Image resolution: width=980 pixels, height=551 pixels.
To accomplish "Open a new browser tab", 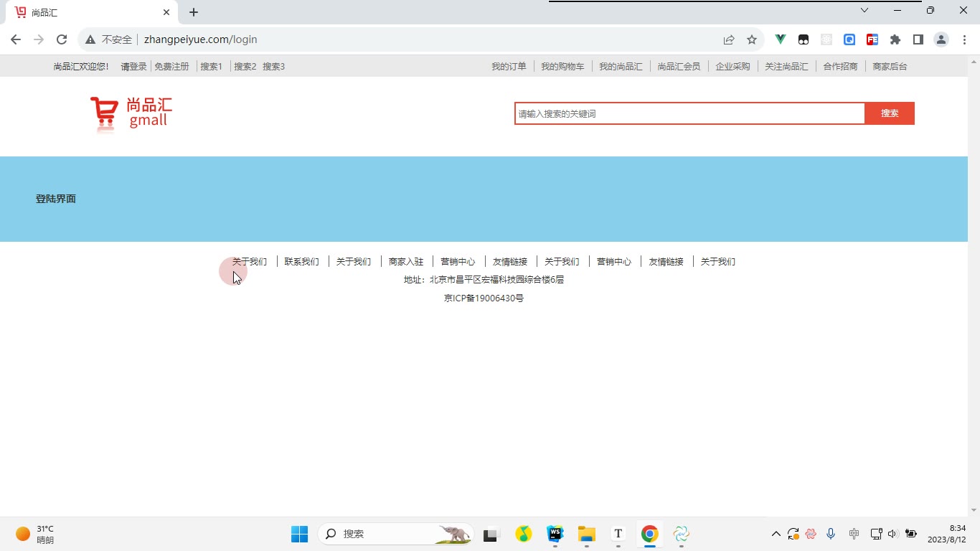I will tap(194, 12).
